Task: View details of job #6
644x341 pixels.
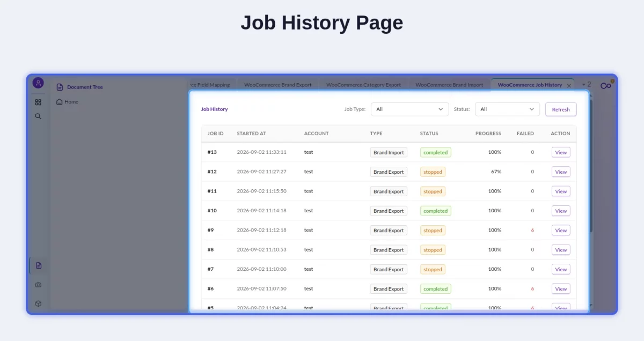Action: tap(561, 288)
